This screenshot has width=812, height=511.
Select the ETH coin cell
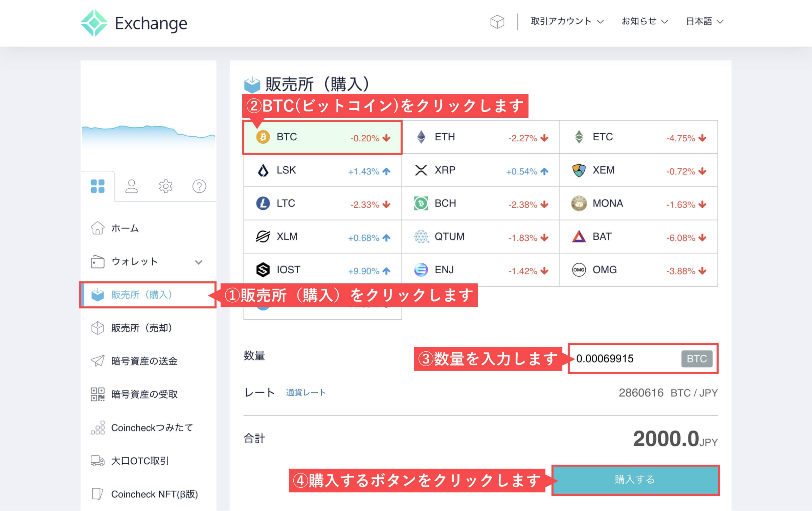(x=481, y=137)
